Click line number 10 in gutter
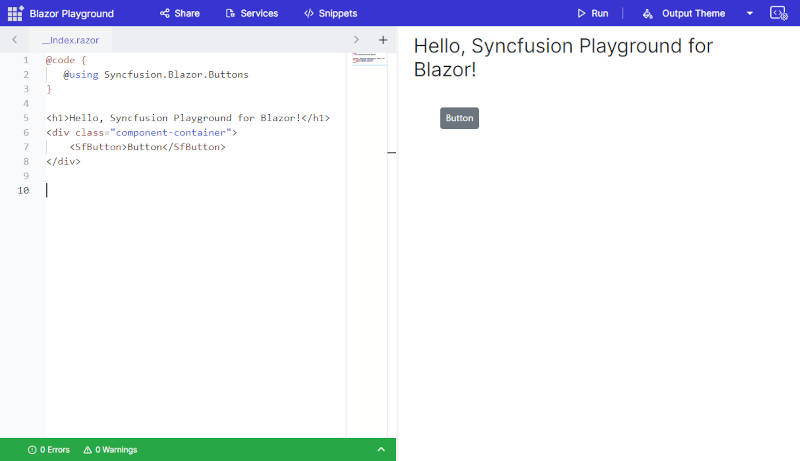 (23, 190)
